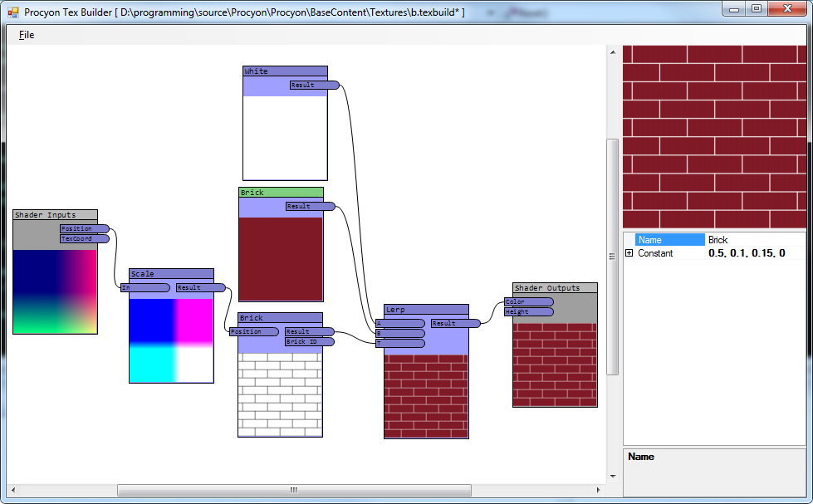Click the In port of the Scale node
This screenshot has width=813, height=504.
[x=144, y=288]
